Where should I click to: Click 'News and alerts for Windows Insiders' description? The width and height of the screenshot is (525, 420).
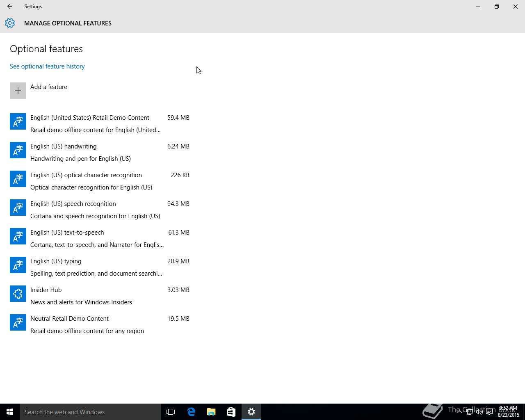[81, 302]
